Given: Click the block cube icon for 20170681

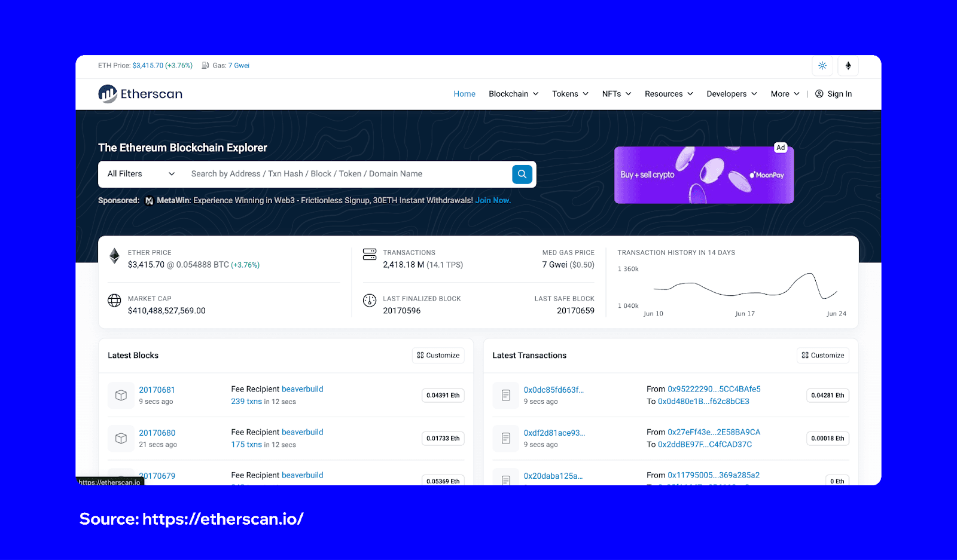Looking at the screenshot, I should (x=121, y=395).
